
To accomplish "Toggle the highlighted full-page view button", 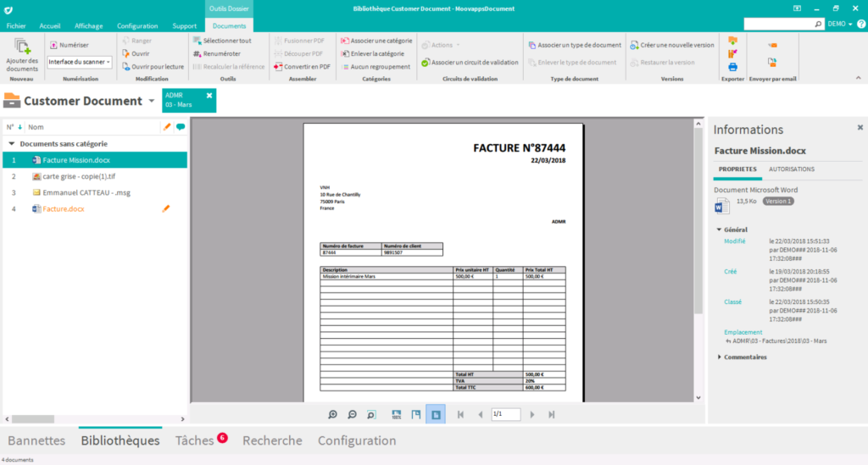I will click(x=436, y=414).
